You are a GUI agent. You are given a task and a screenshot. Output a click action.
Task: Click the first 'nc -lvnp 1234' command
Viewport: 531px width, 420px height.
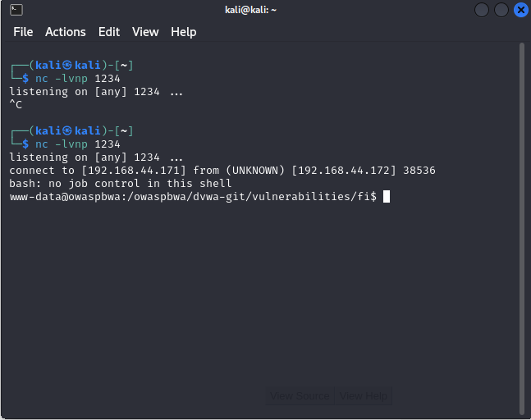pyautogui.click(x=77, y=79)
